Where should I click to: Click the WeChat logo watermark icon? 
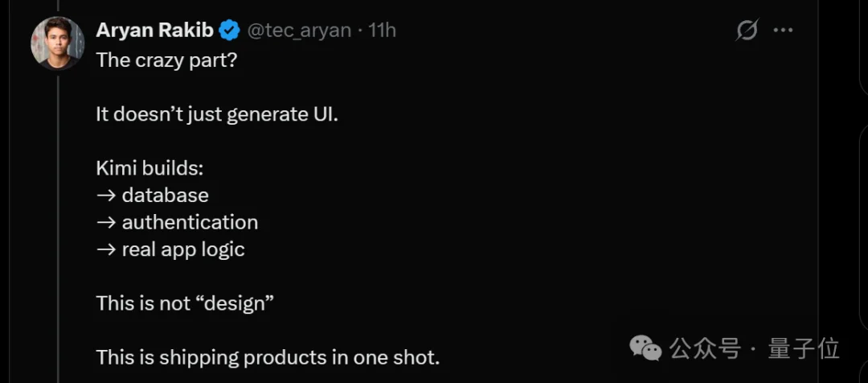[x=646, y=348]
